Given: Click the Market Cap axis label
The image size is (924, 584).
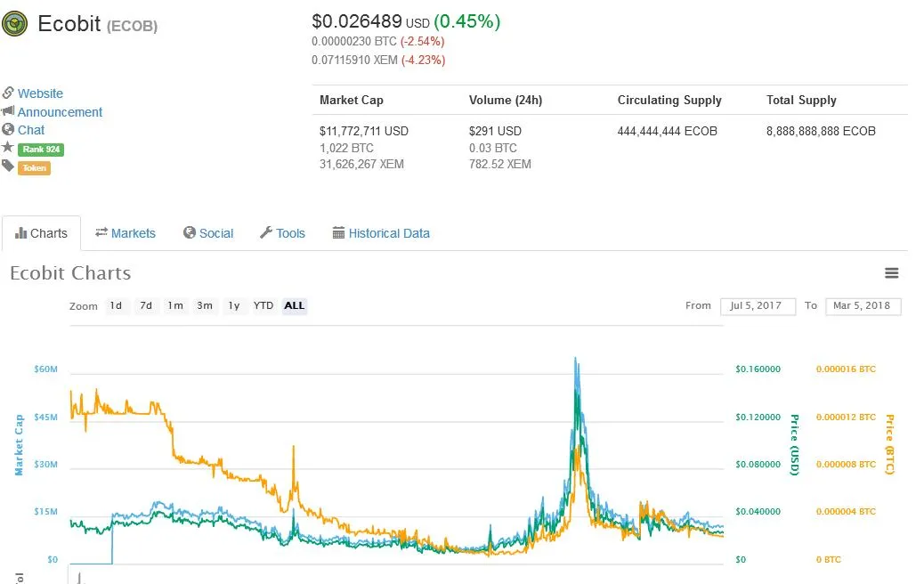Looking at the screenshot, I should click(19, 445).
